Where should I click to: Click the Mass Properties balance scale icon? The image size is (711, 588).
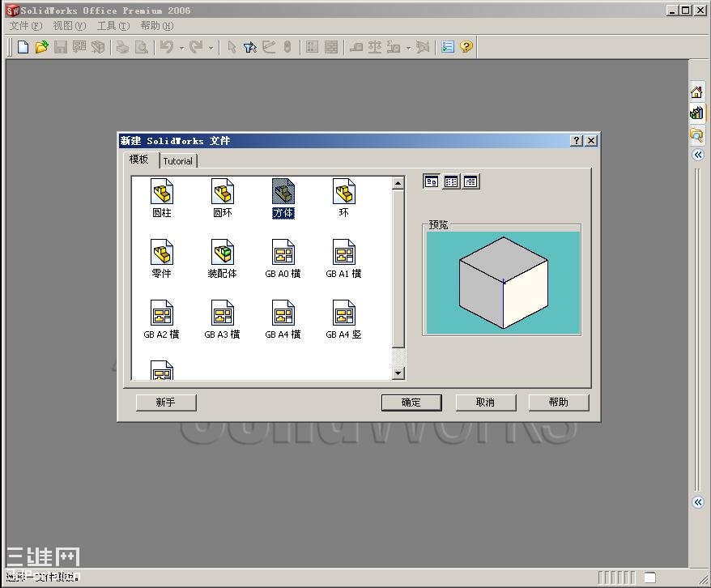click(375, 47)
